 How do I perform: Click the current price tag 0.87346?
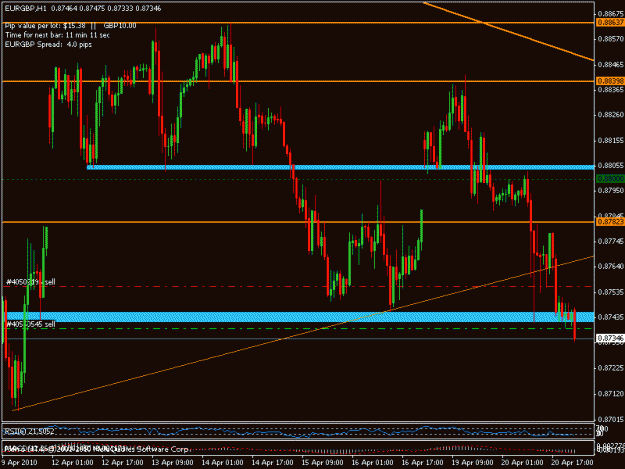[610, 338]
